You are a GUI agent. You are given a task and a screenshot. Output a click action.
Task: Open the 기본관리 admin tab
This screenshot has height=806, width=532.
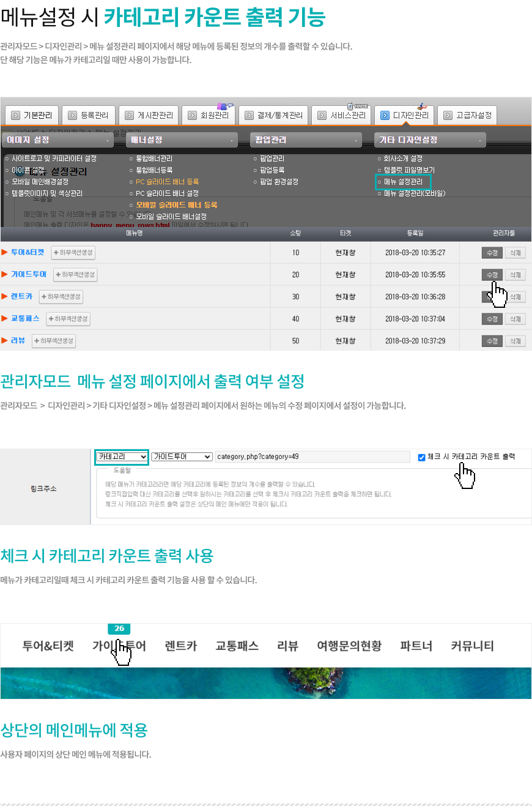click(x=32, y=115)
